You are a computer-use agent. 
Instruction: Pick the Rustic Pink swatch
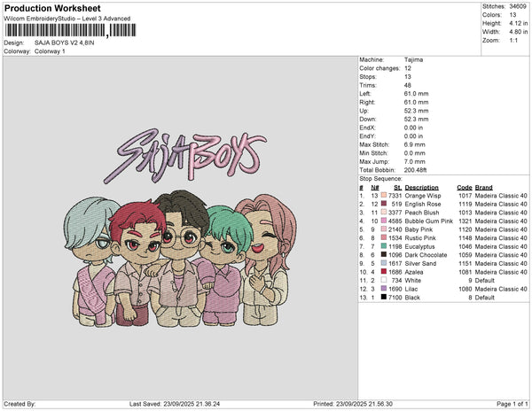point(384,237)
